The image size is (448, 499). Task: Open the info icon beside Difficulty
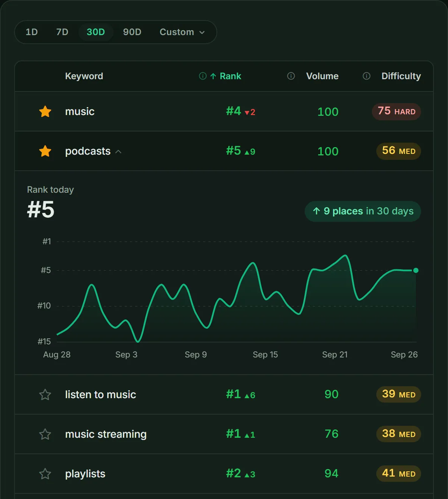click(367, 76)
